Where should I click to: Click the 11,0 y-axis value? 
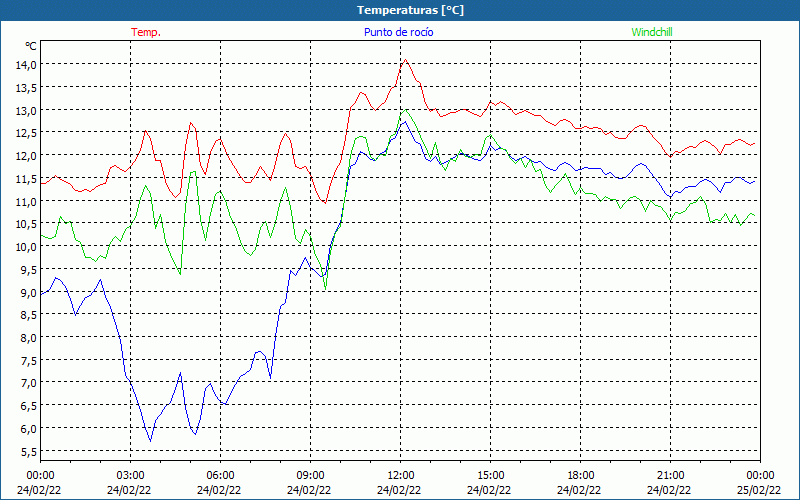coord(26,201)
